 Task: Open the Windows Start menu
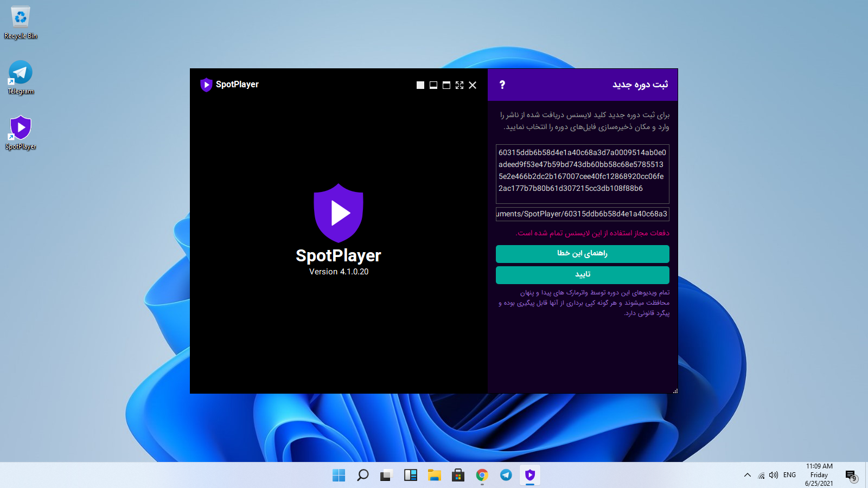339,476
